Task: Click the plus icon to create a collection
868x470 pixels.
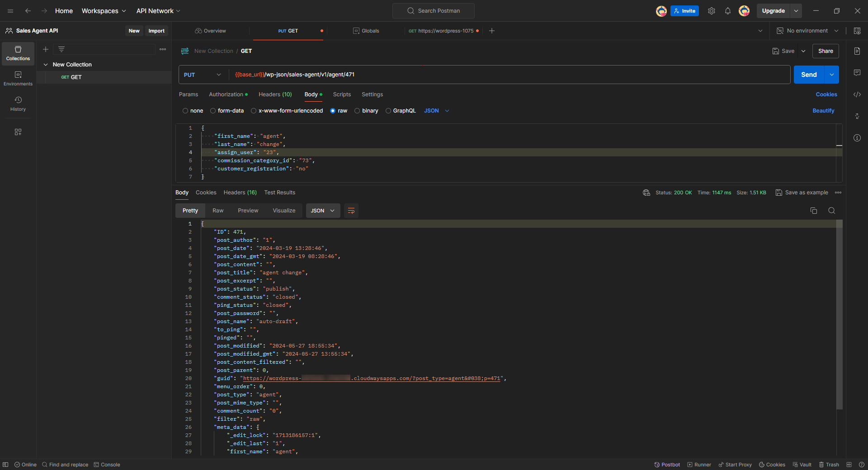Action: (x=46, y=49)
